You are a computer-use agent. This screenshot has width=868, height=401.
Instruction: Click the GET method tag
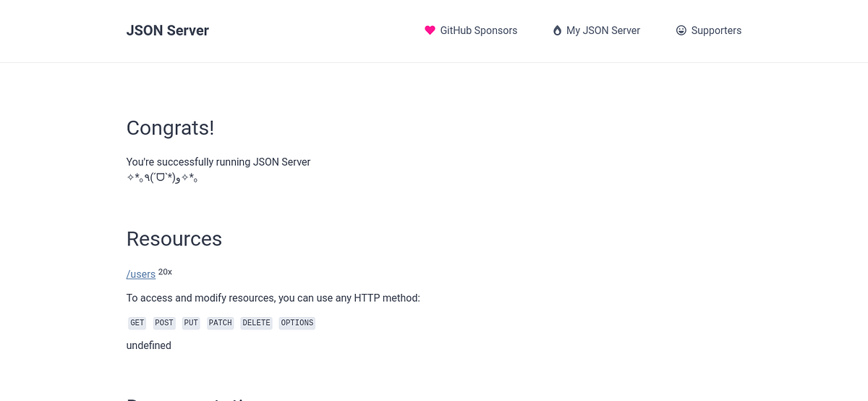tap(137, 323)
